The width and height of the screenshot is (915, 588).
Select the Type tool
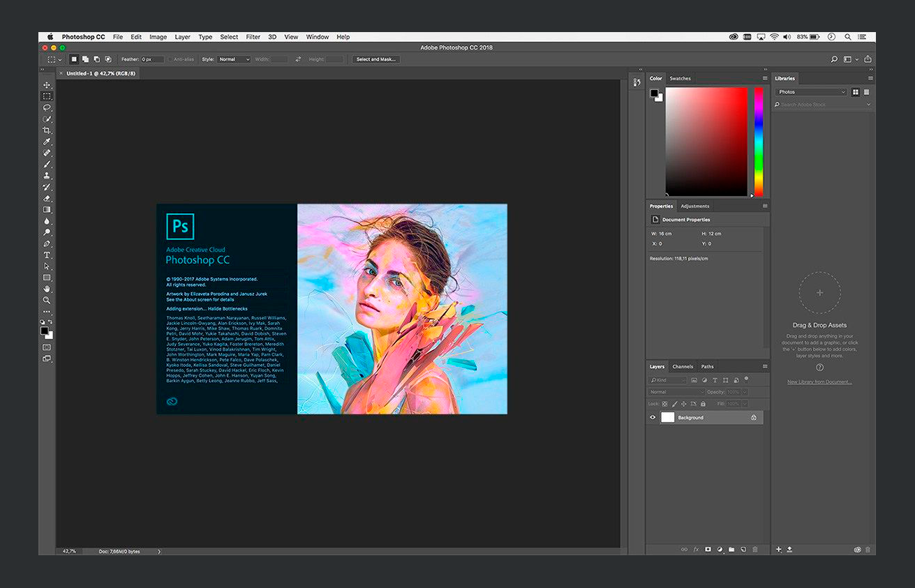pyautogui.click(x=47, y=255)
